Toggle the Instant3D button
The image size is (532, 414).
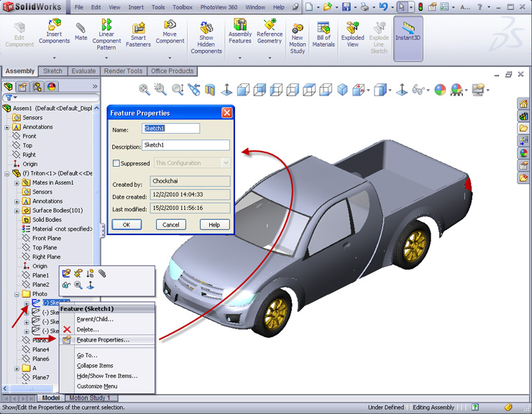pos(408,38)
